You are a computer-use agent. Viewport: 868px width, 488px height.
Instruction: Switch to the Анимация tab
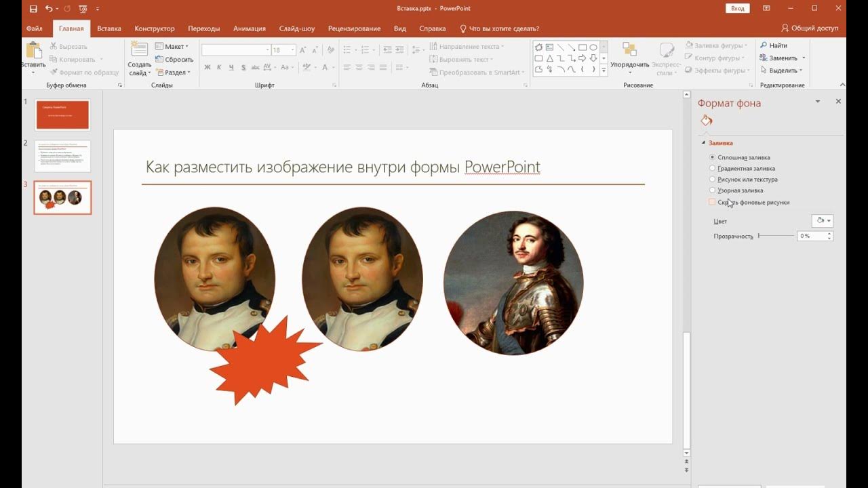point(250,28)
